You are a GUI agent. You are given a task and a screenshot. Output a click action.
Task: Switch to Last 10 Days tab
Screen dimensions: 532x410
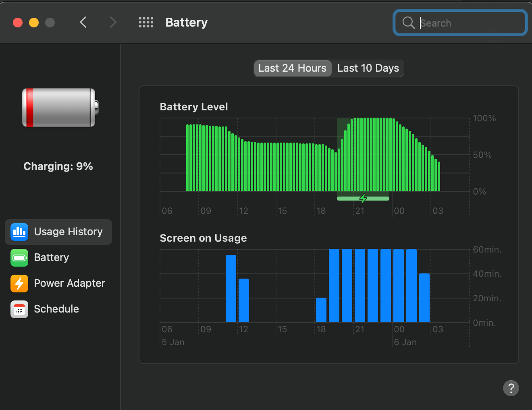(x=368, y=68)
